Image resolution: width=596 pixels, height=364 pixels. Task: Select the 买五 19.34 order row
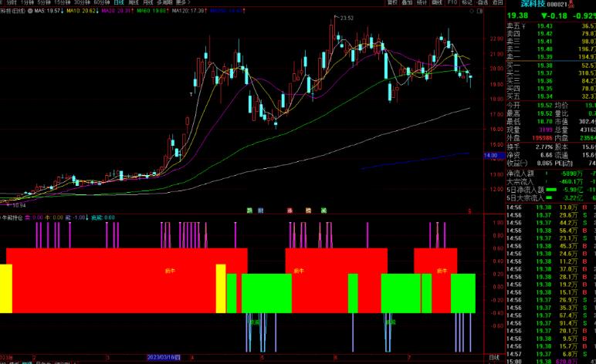551,96
